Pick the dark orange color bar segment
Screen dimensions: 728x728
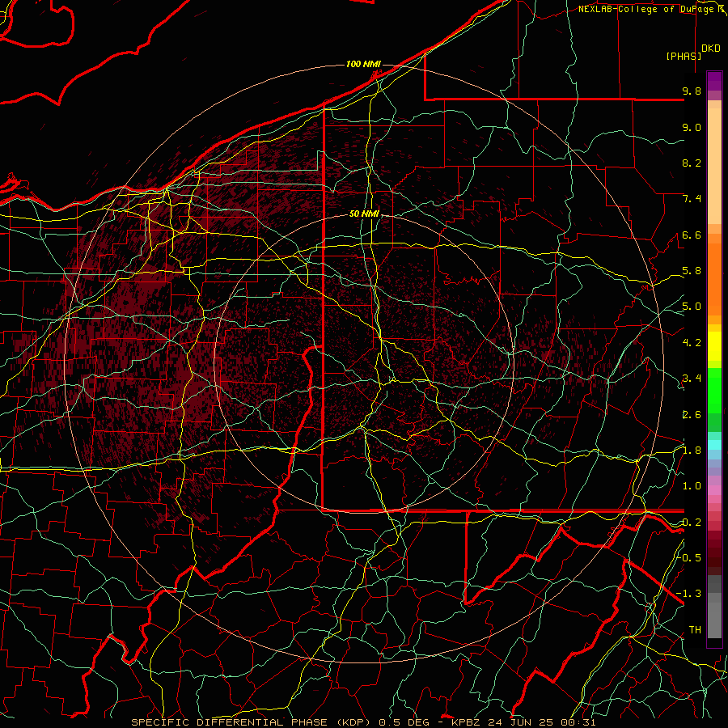click(714, 278)
